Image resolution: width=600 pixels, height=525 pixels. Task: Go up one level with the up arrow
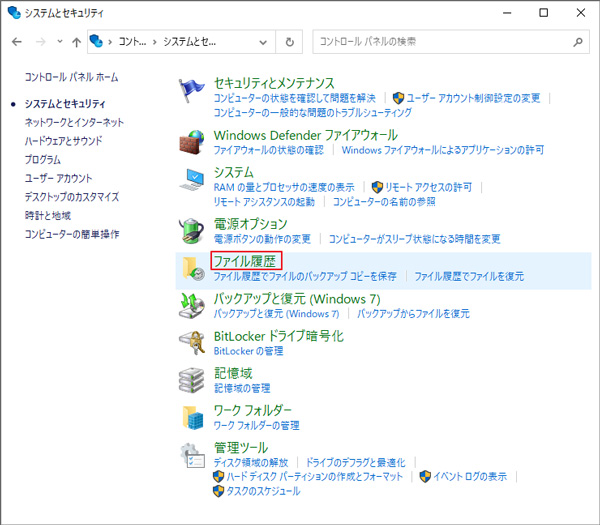77,42
